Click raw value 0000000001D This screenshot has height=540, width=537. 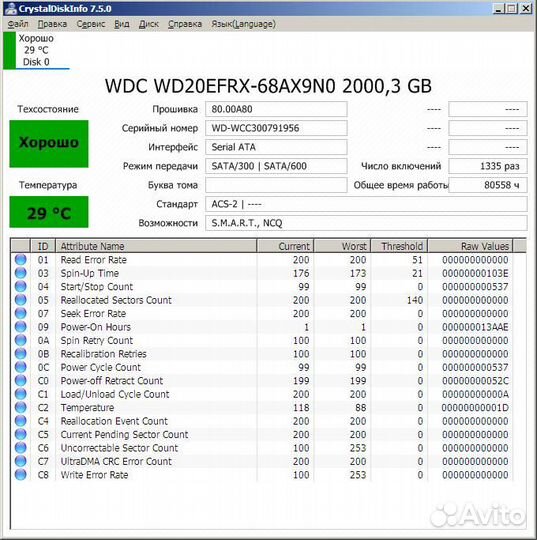[475, 407]
